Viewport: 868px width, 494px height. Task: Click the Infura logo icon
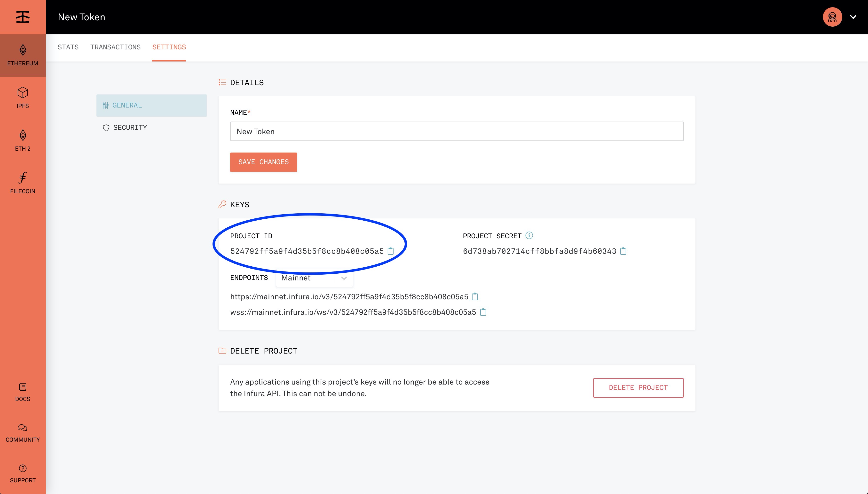[23, 17]
